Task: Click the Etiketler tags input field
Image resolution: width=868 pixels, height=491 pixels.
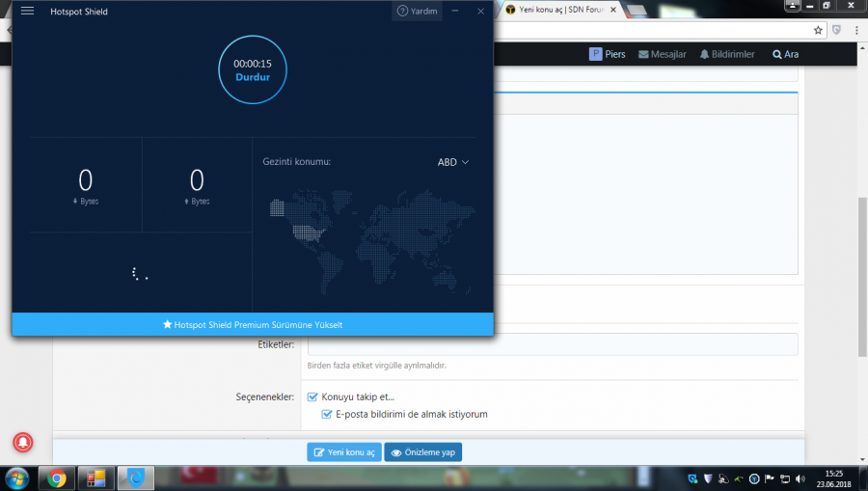Action: coord(553,344)
